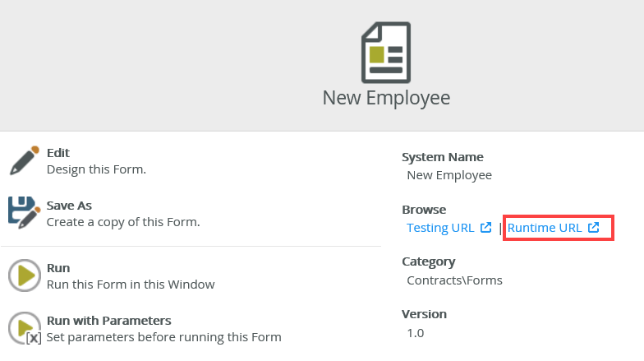Screen dimensions: 644x361
Task: Choose the bold Run label
Action: [58, 268]
